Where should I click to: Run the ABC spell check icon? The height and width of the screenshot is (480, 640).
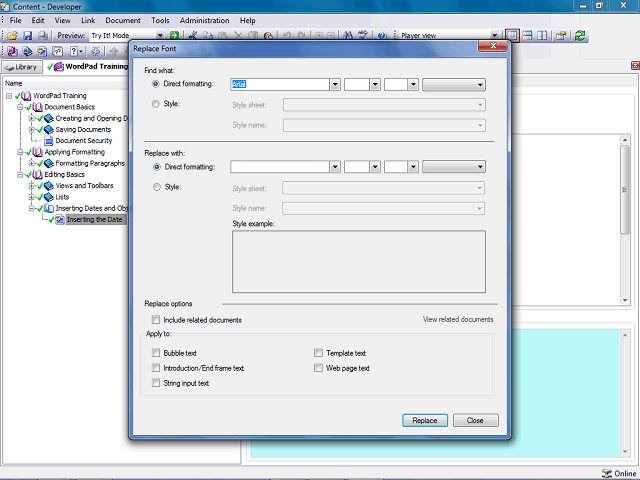[363, 36]
